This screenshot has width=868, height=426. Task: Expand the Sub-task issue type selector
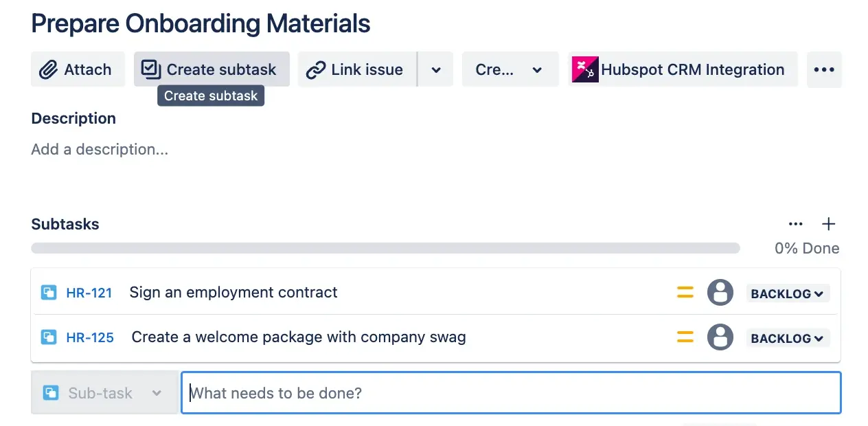pyautogui.click(x=157, y=393)
